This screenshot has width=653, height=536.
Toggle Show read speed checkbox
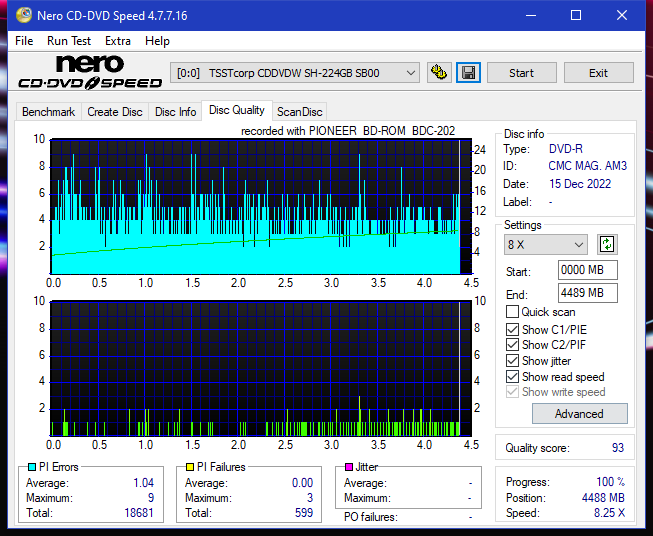point(512,376)
